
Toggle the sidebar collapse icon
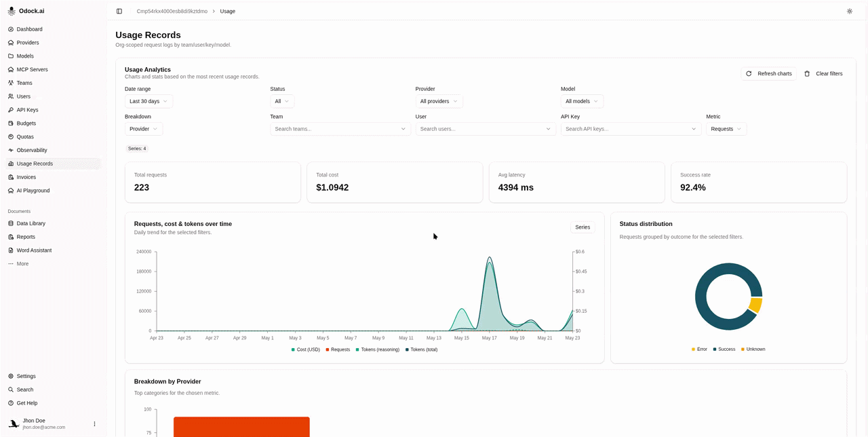point(119,11)
